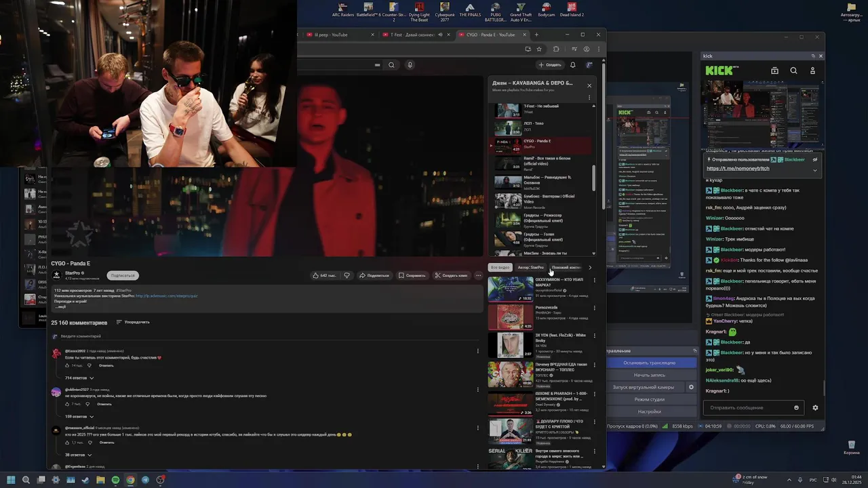
Task: Click the Создать клип button
Action: [452, 275]
